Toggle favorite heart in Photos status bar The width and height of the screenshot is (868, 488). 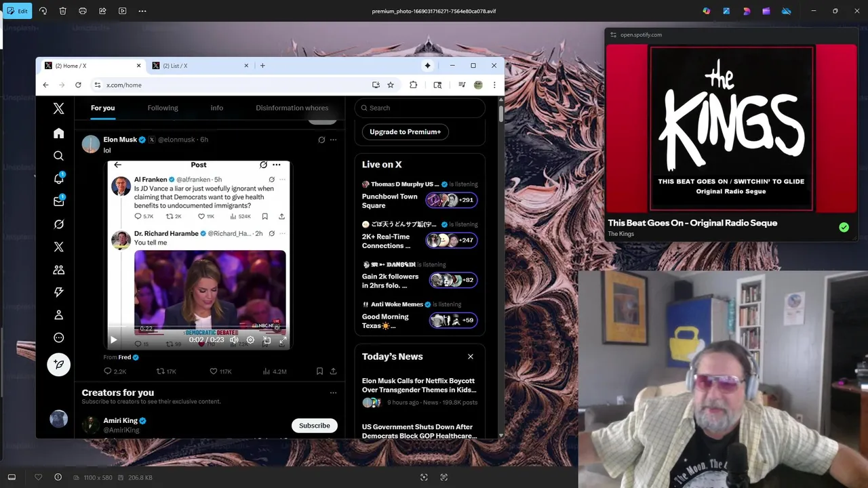[39, 477]
